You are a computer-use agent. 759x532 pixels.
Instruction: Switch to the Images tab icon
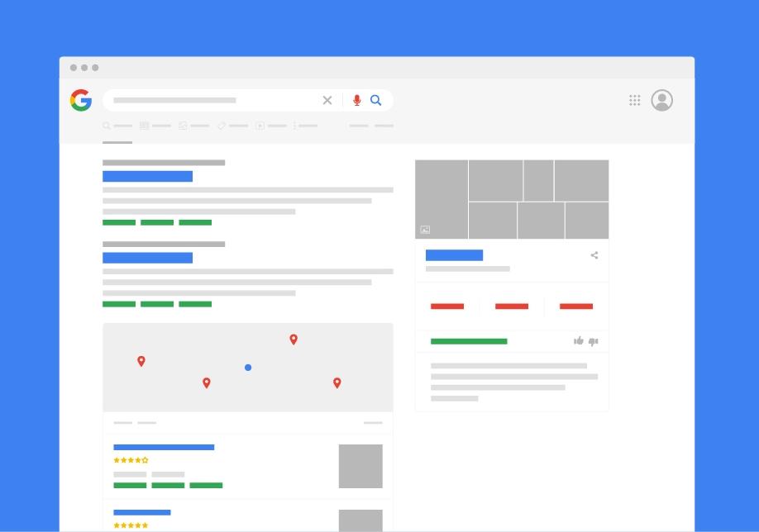(x=183, y=126)
